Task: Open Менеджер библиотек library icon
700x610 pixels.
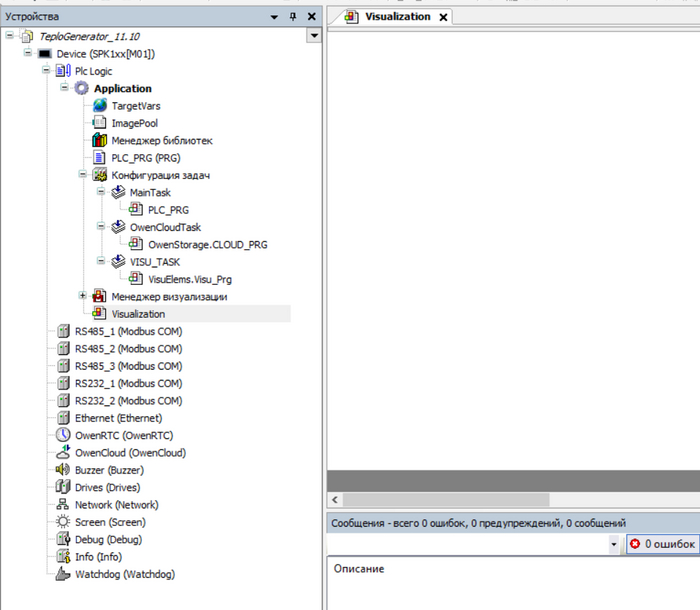Action: [x=99, y=141]
